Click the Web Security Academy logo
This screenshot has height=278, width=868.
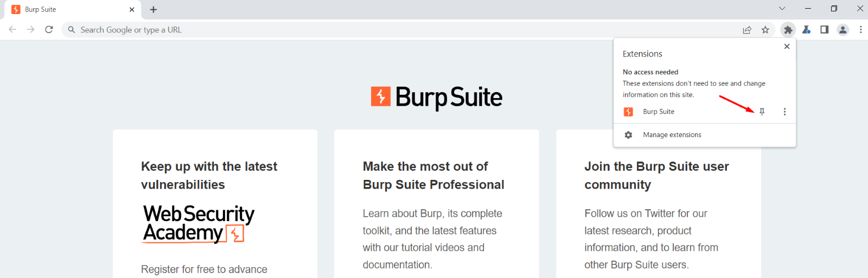click(199, 223)
